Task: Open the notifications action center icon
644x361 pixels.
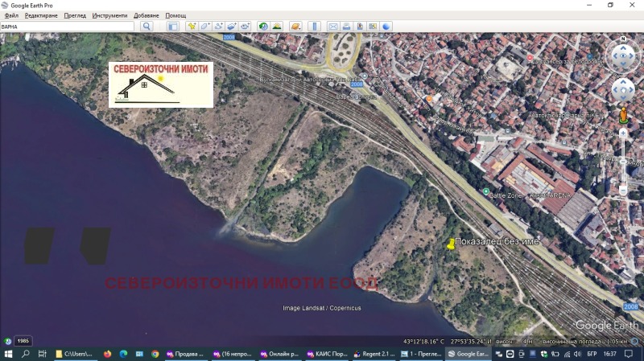Action: (629, 354)
